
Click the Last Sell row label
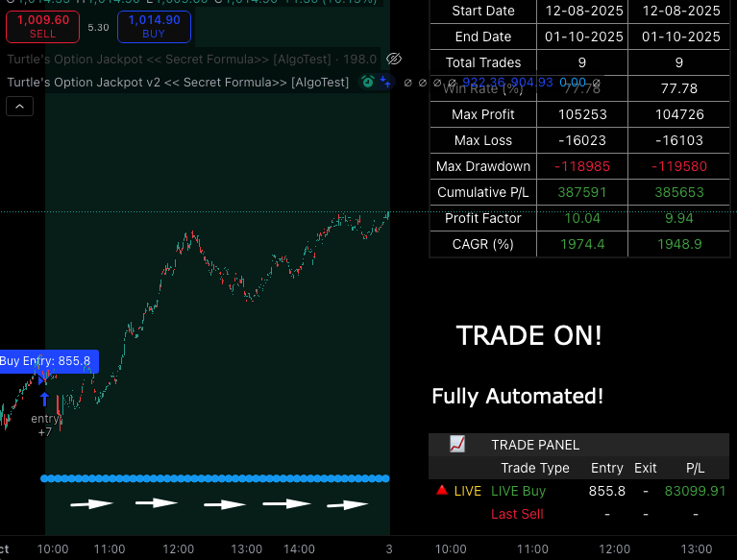coord(517,514)
